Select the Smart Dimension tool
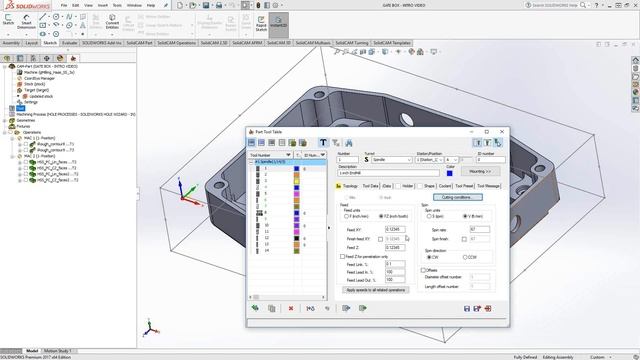640x360 pixels. 26,21
